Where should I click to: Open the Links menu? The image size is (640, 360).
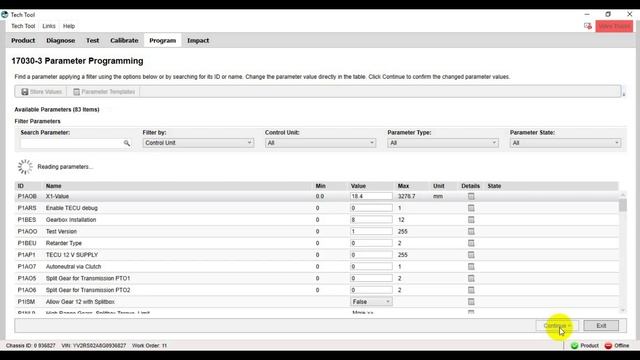[49, 26]
